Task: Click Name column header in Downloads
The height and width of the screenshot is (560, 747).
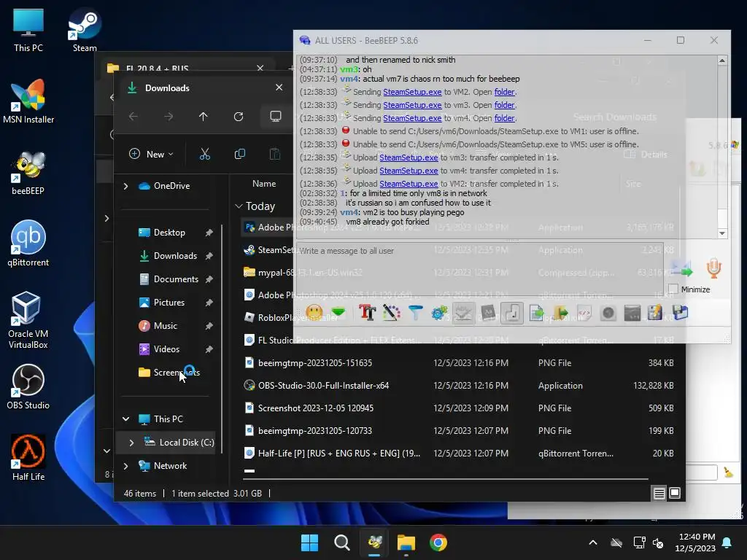Action: tap(264, 183)
